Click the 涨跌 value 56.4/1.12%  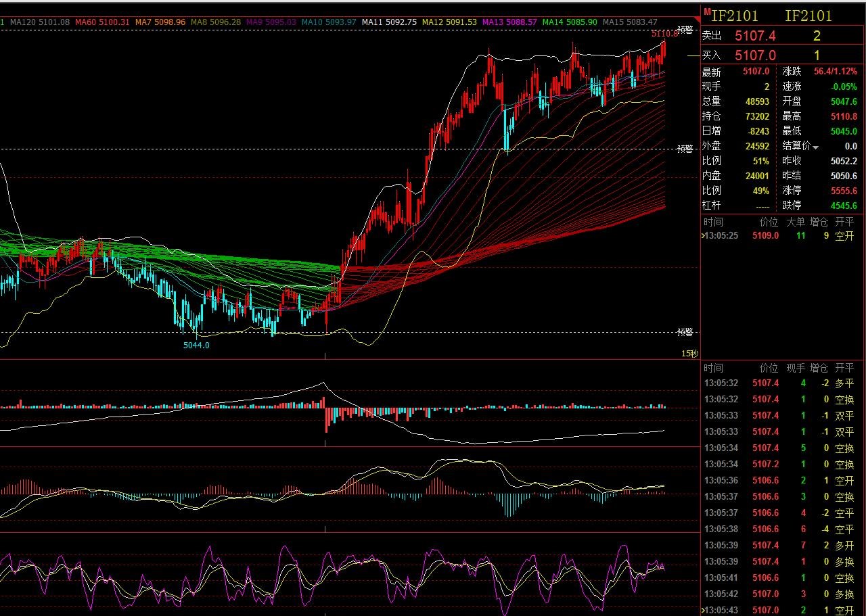coord(836,72)
